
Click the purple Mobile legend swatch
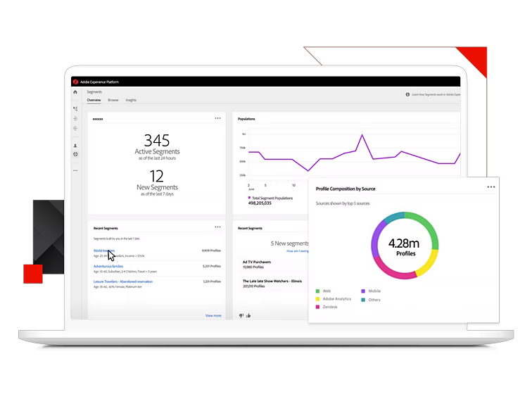(x=363, y=291)
